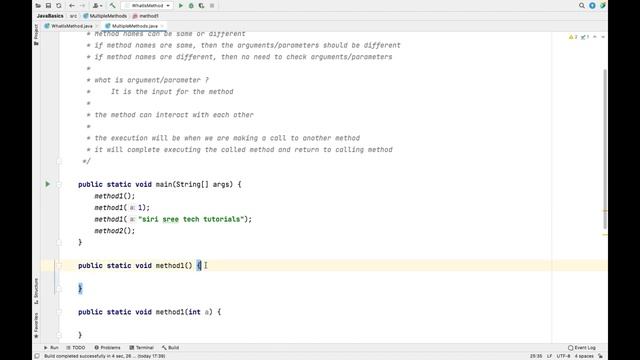The height and width of the screenshot is (360, 640).
Task: Click the "siri sree tech tutorials" string
Action: click(x=191, y=219)
